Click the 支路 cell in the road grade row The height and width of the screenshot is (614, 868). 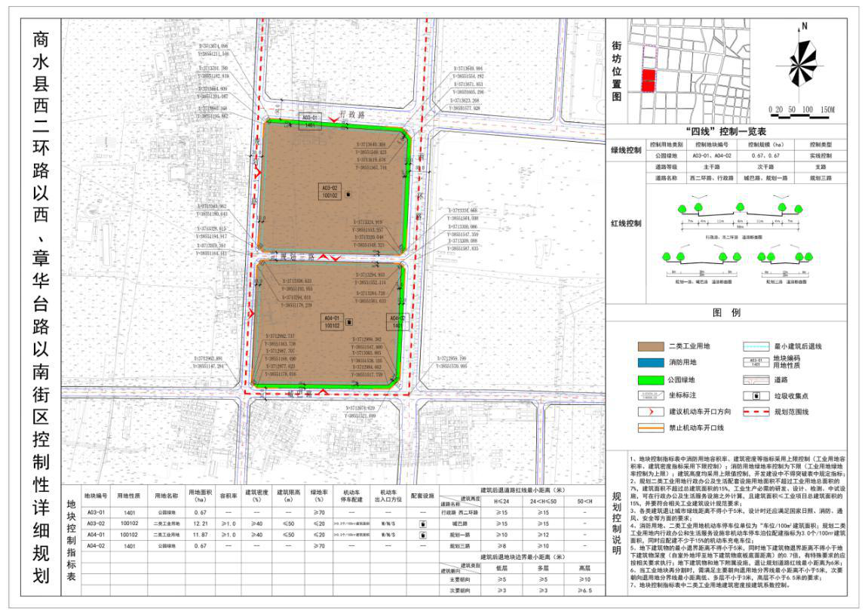tap(820, 167)
